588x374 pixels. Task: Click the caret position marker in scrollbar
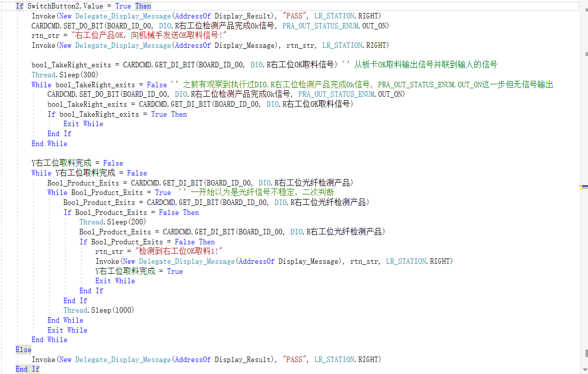[584, 187]
